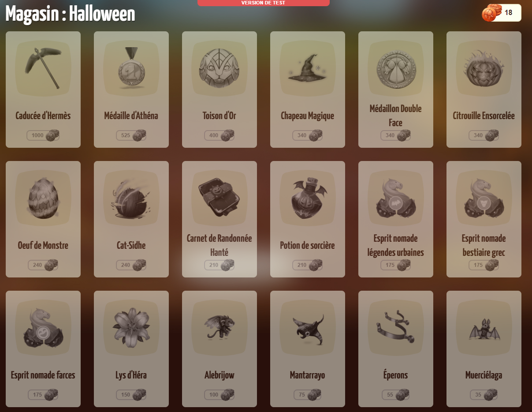The width and height of the screenshot is (532, 412).
Task: Select the Oeuf de Monstre egg icon
Action: [43, 198]
